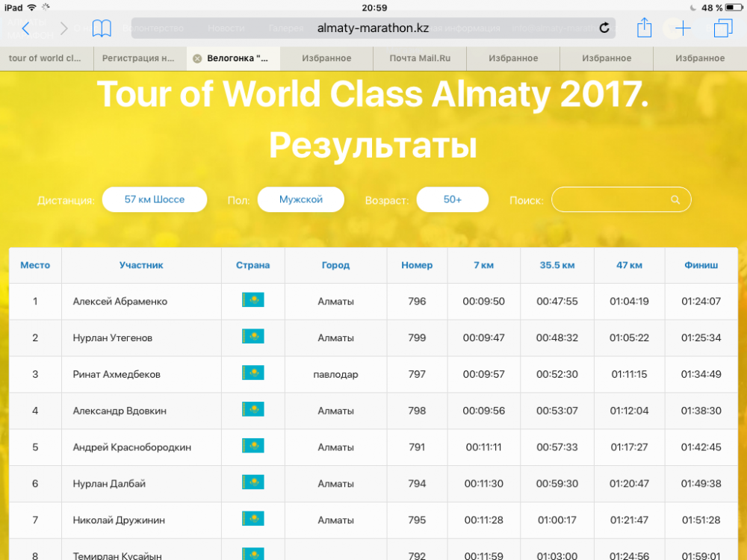
Task: Tap the forward navigation arrow
Action: pyautogui.click(x=64, y=28)
